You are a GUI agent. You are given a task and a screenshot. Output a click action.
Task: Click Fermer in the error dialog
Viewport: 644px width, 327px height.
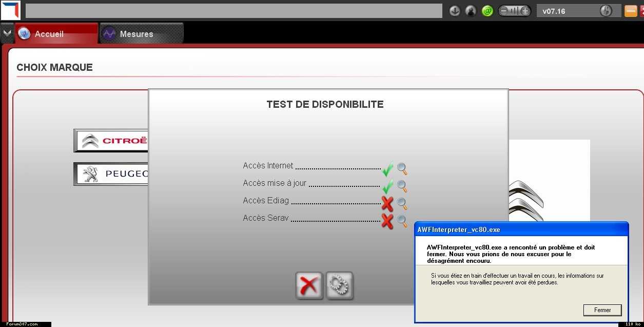602,310
